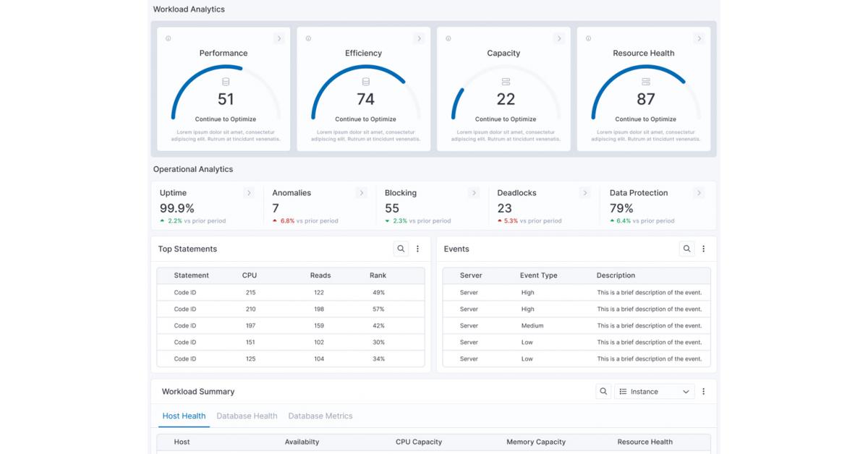The width and height of the screenshot is (868, 454).
Task: Select the first Code ID row with CPU 215
Action: [185, 293]
